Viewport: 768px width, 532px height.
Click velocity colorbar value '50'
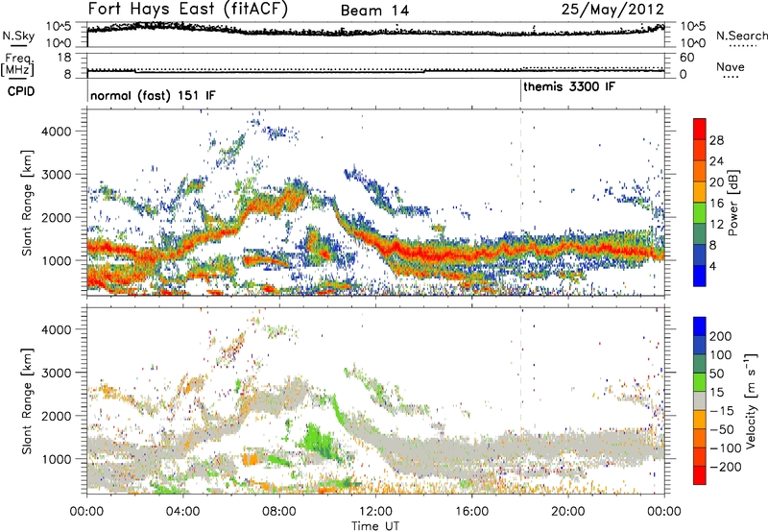[x=716, y=374]
